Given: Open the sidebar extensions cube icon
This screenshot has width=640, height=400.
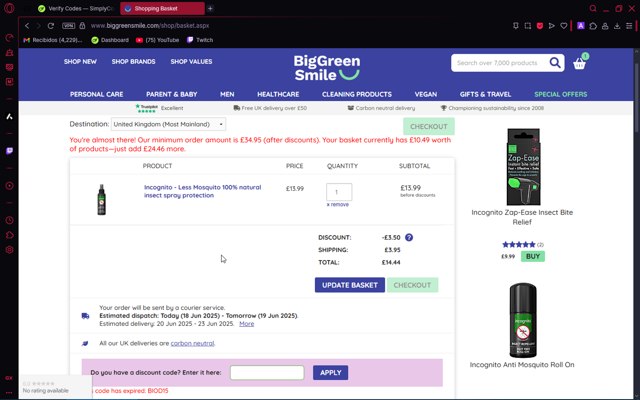Looking at the screenshot, I should pos(9,235).
